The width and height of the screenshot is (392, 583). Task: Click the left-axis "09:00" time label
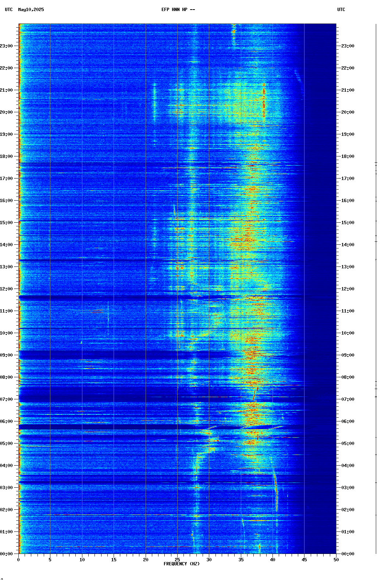click(6, 355)
